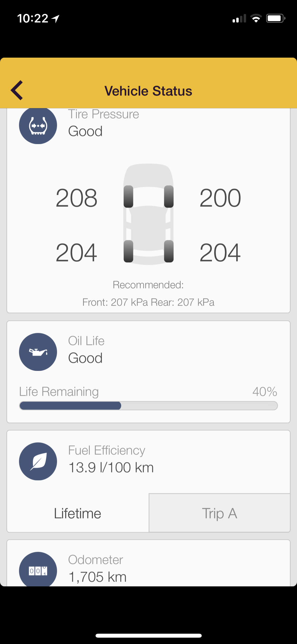Tap the Wi-Fi icon in status bar
This screenshot has width=297, height=644.
tap(256, 19)
